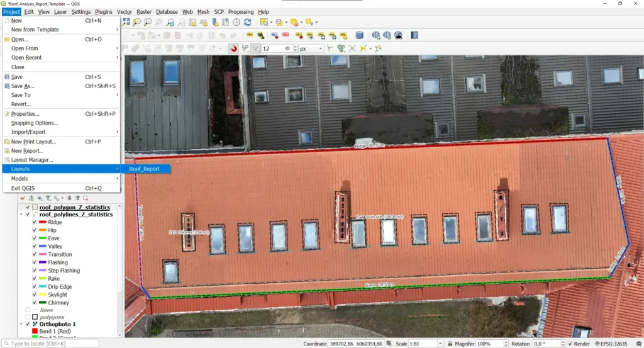
Task: Choose Save As... from Project menu
Action: 61,86
